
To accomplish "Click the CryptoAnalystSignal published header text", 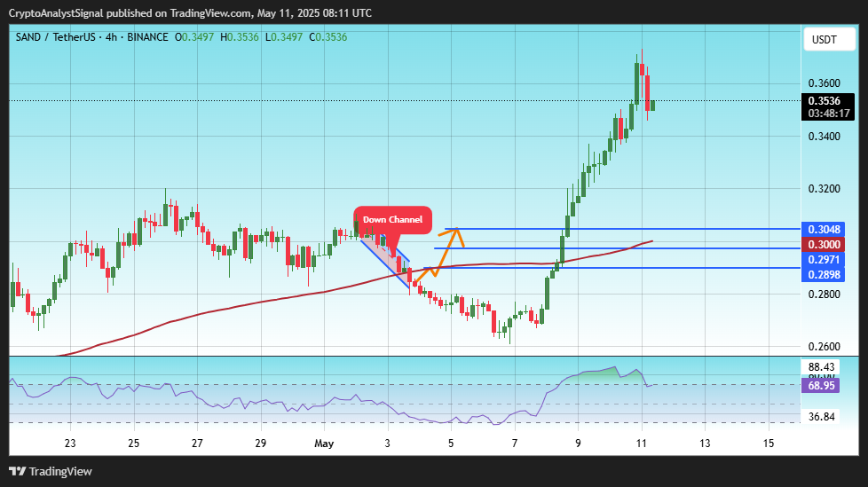I will [x=190, y=12].
